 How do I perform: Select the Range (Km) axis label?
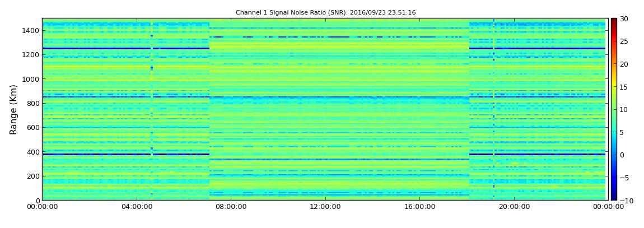(x=13, y=109)
